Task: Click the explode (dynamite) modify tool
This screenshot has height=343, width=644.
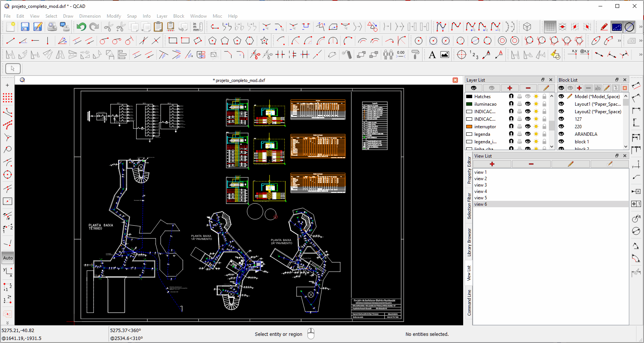Action: coord(346,55)
